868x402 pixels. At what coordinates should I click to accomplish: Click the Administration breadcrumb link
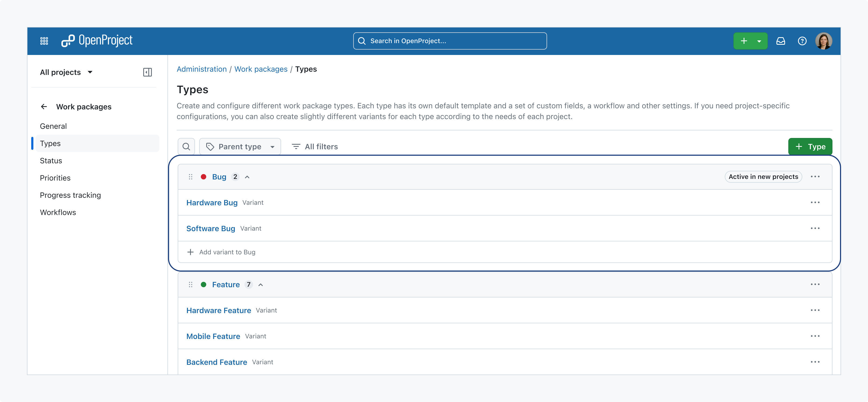201,69
